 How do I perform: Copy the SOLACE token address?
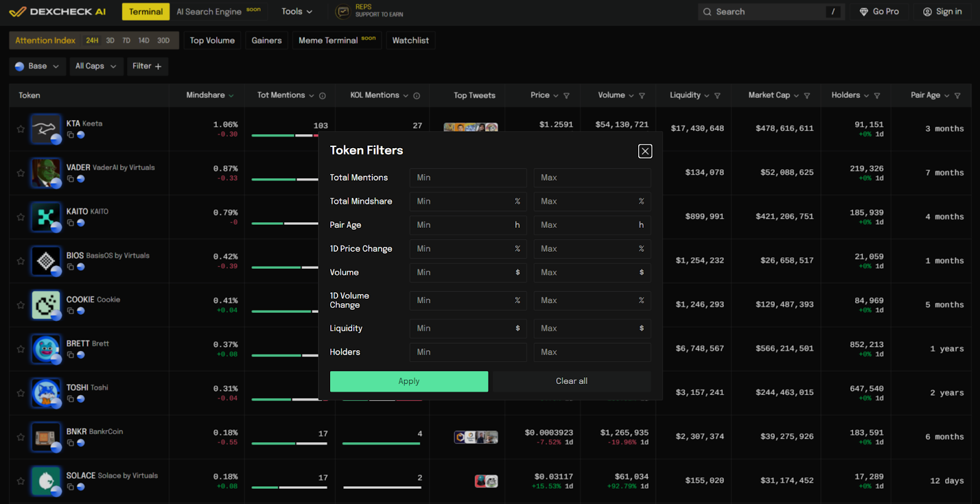[70, 487]
